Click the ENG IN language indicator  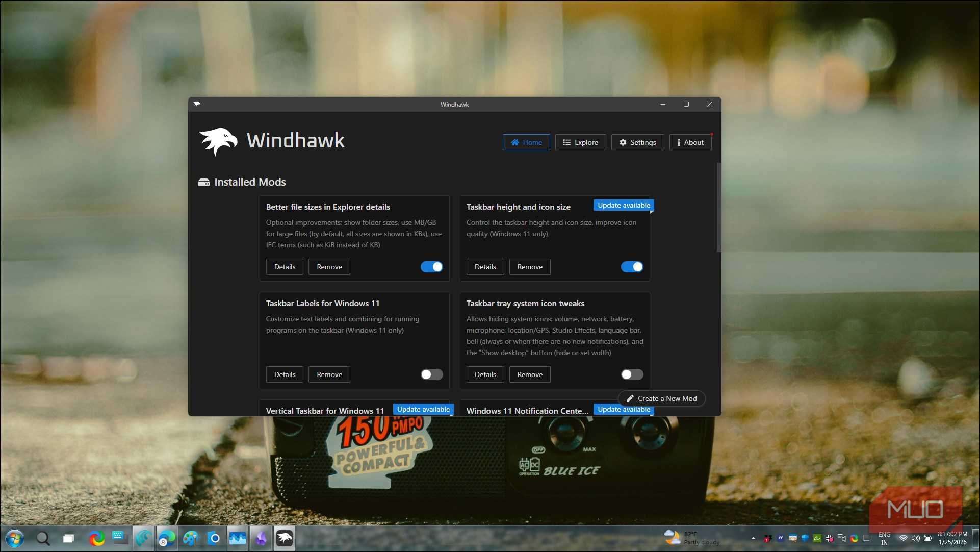(x=885, y=538)
